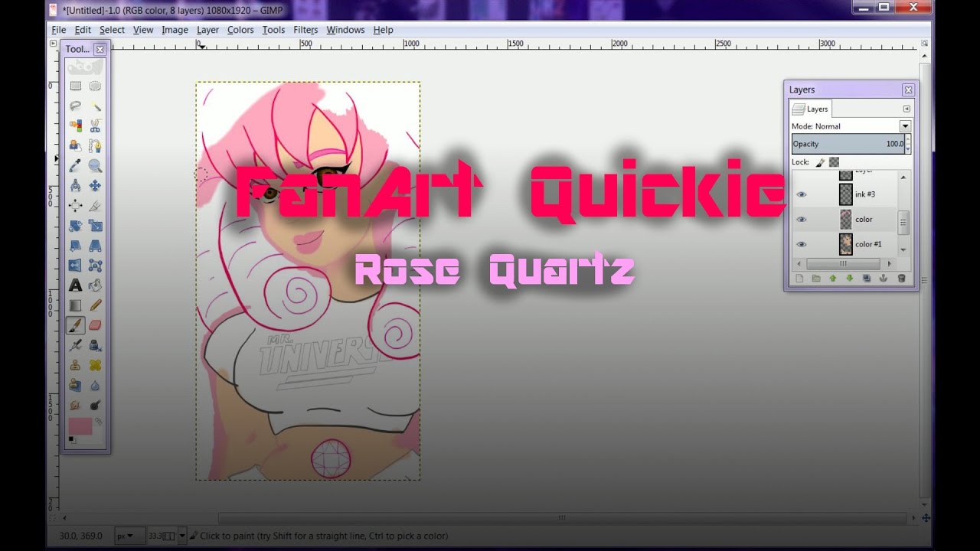Select the Foreground Select tool
The width and height of the screenshot is (980, 551).
click(76, 145)
